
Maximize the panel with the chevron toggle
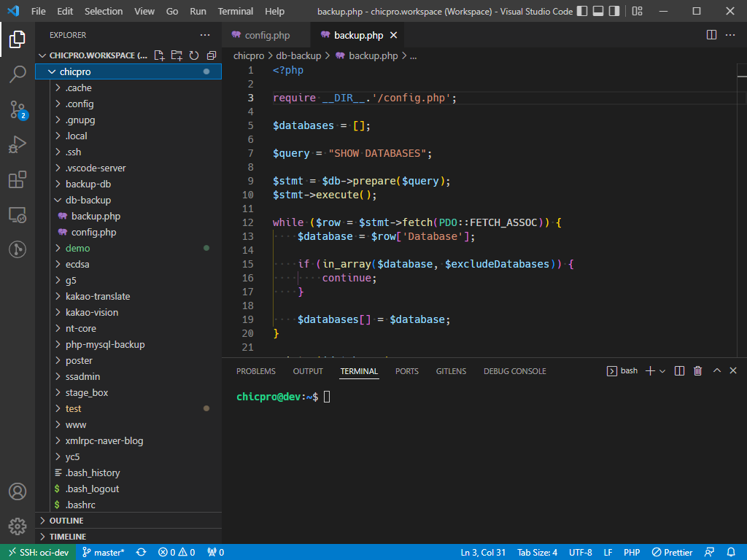tap(716, 370)
